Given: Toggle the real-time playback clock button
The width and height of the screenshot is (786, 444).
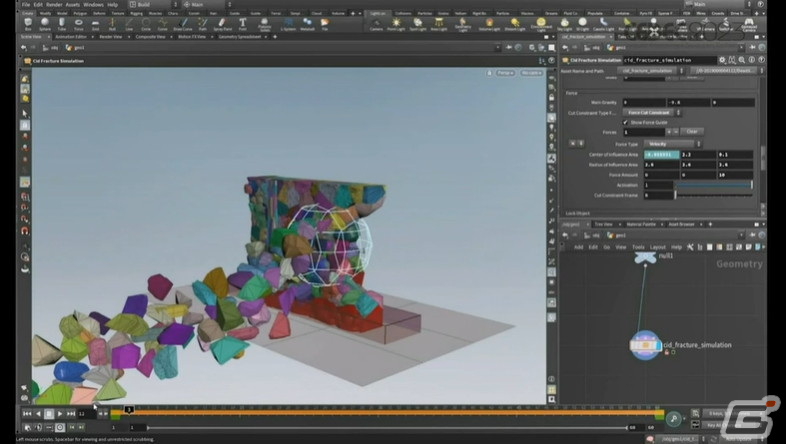Looking at the screenshot, I should 60,427.
